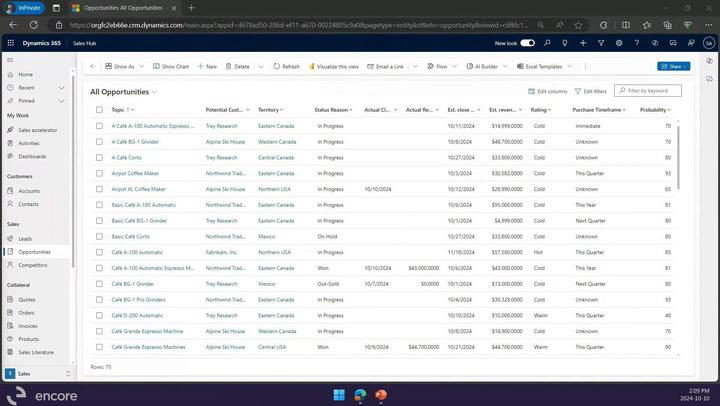The width and height of the screenshot is (720, 406).
Task: Open the All Opportunities view selector
Action: pyautogui.click(x=124, y=92)
